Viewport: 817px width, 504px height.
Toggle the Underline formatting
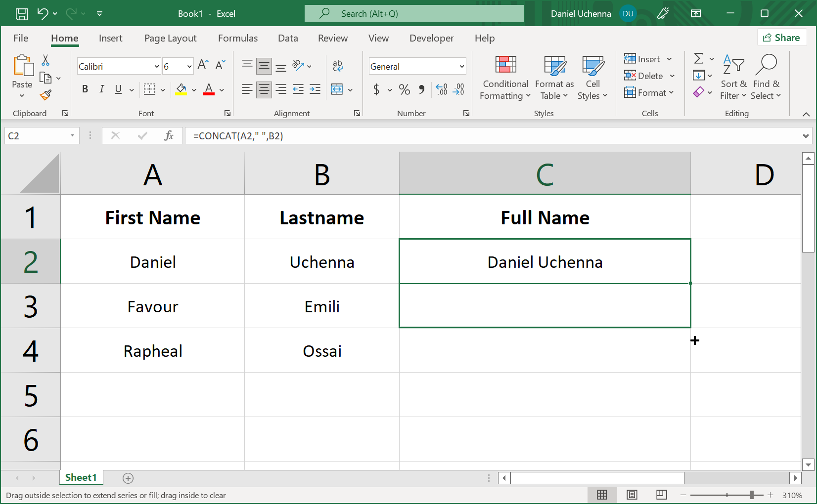117,89
